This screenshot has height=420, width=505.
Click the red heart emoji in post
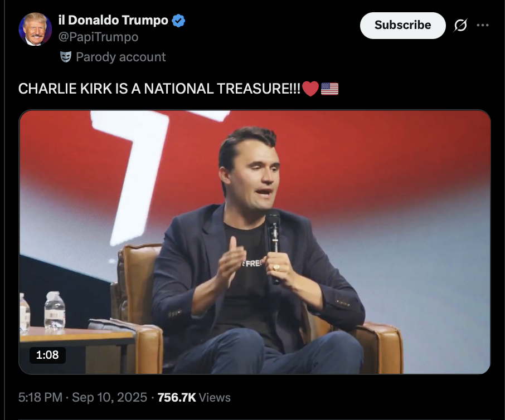310,89
